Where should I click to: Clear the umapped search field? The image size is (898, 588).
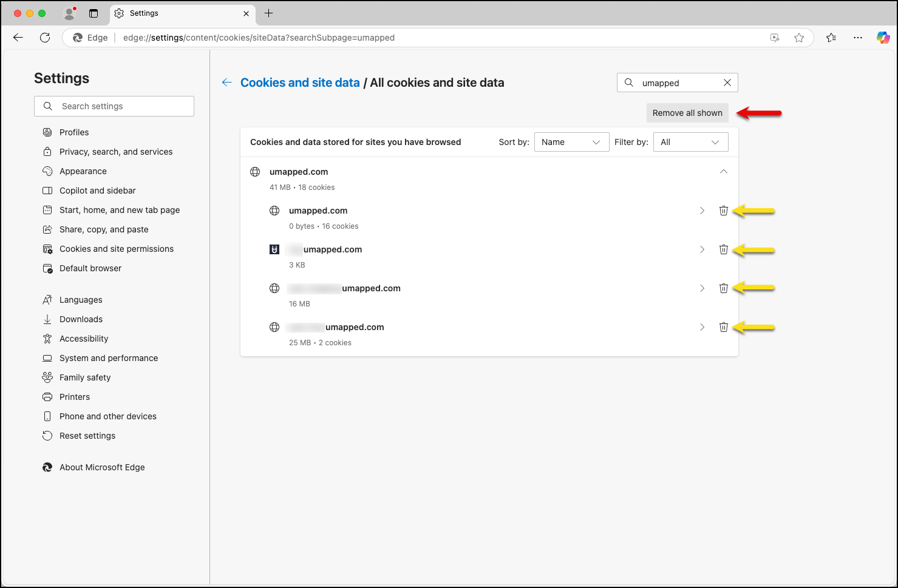[x=727, y=83]
